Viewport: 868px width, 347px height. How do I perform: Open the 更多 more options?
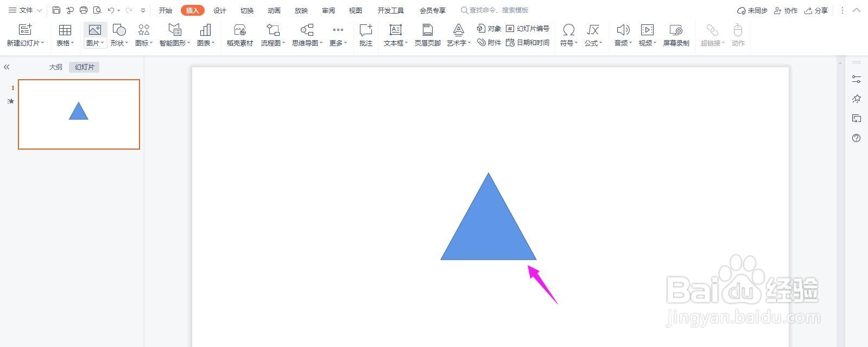pyautogui.click(x=338, y=35)
